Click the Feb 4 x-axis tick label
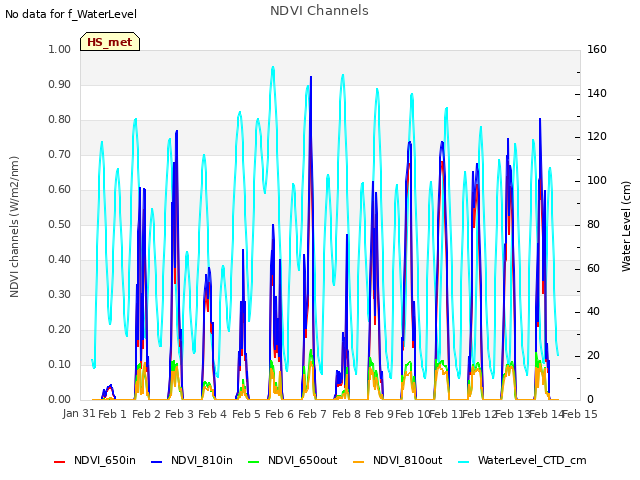 212,414
